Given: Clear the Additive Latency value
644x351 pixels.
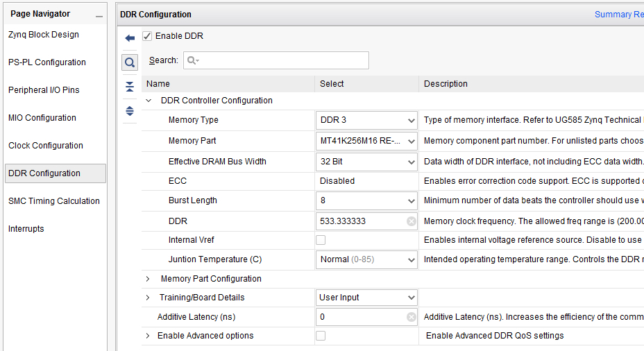Looking at the screenshot, I should [411, 317].
